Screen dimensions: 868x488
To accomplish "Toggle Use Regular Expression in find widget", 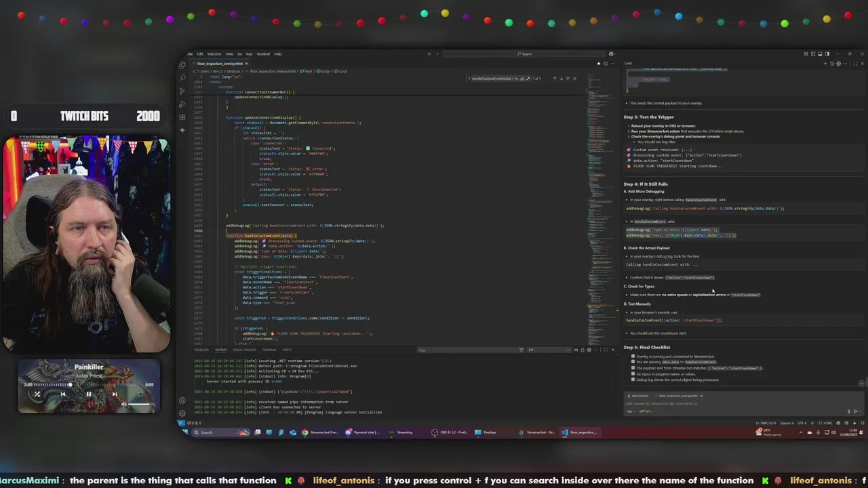I will (528, 78).
